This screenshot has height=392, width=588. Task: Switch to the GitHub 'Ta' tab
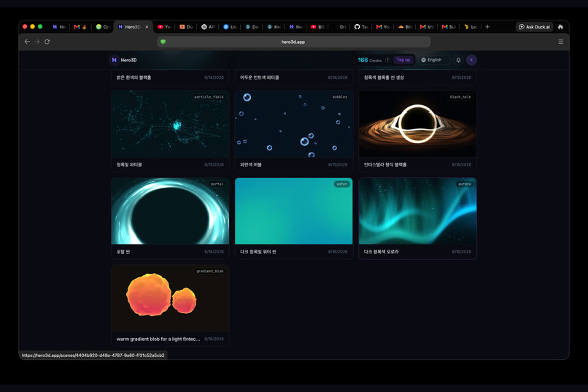click(x=361, y=26)
